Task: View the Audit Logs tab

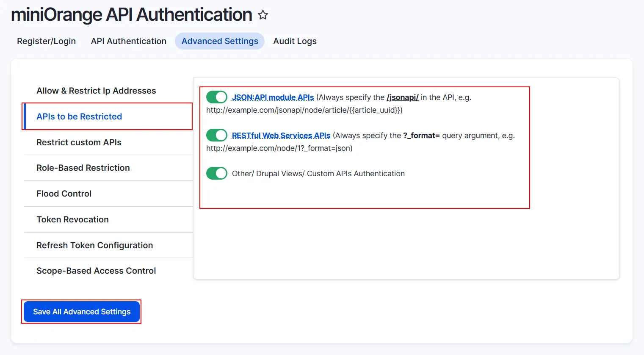Action: click(x=295, y=41)
